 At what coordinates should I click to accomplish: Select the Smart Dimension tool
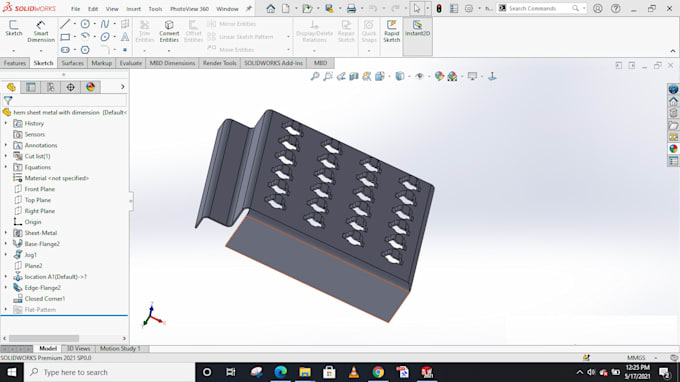41,31
